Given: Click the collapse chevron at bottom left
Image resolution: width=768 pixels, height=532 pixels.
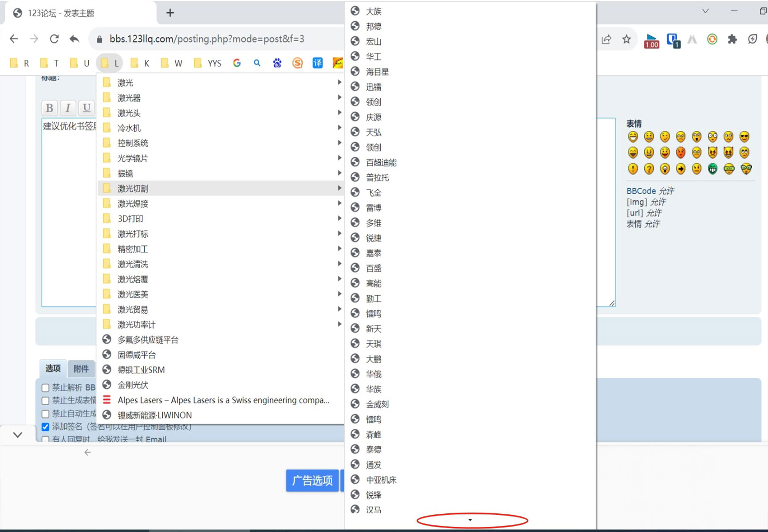Looking at the screenshot, I should pos(18,435).
